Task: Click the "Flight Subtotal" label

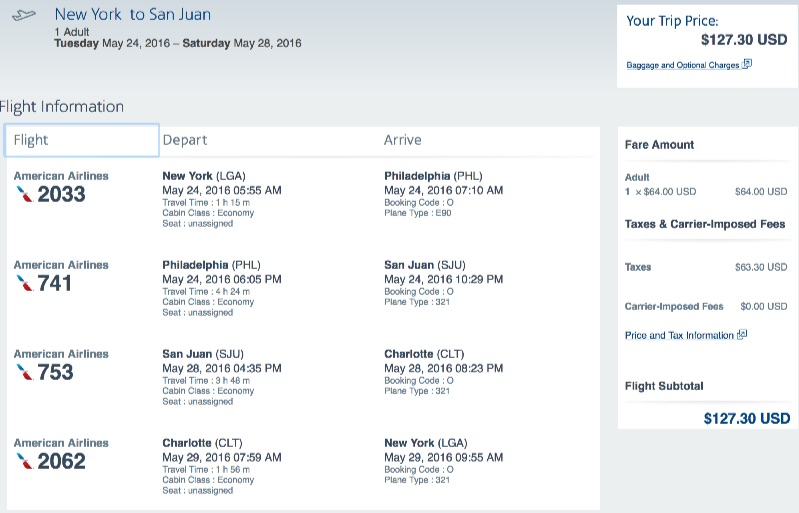Action: point(664,386)
